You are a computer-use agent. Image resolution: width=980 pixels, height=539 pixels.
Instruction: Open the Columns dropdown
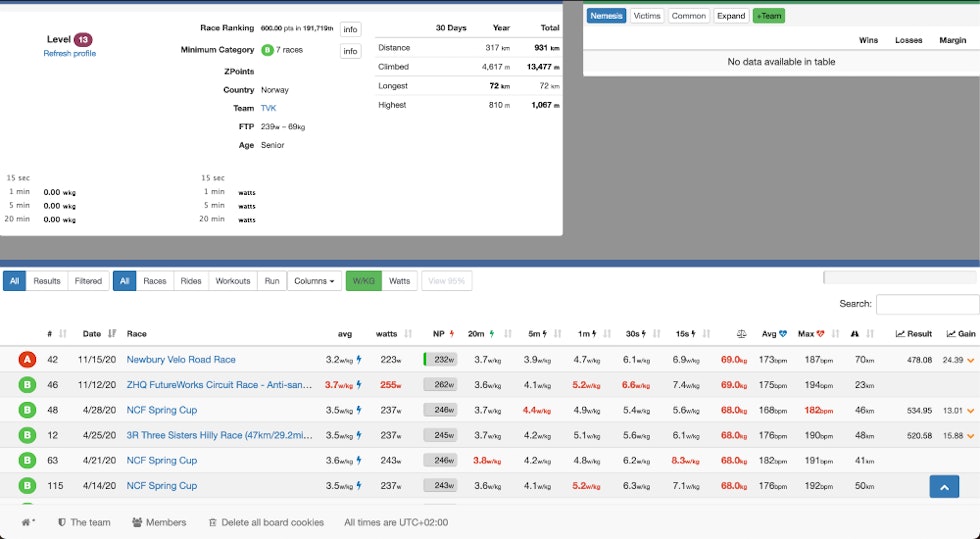[314, 281]
